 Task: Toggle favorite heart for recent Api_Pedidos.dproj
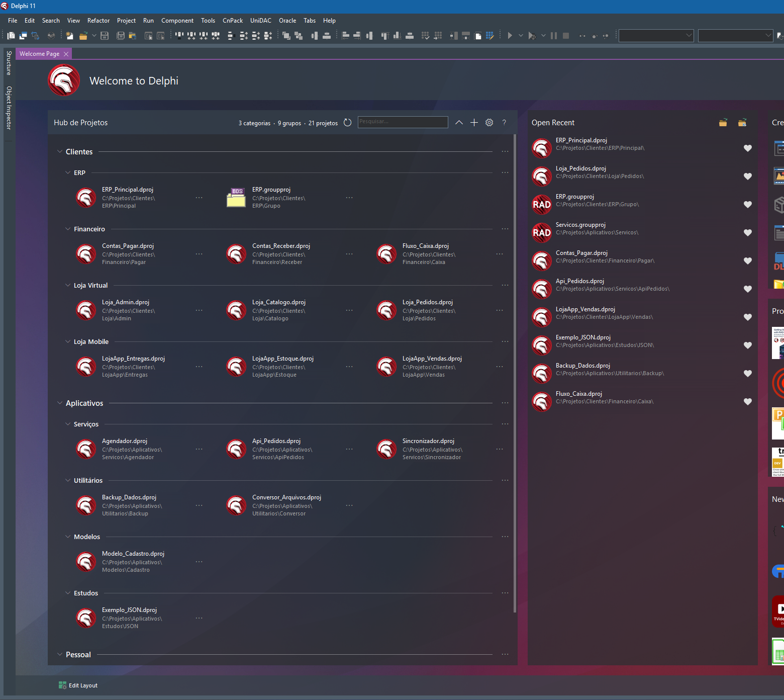[748, 289]
